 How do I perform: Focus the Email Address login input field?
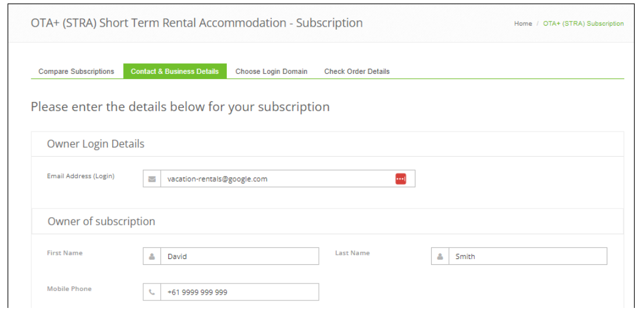tap(276, 179)
